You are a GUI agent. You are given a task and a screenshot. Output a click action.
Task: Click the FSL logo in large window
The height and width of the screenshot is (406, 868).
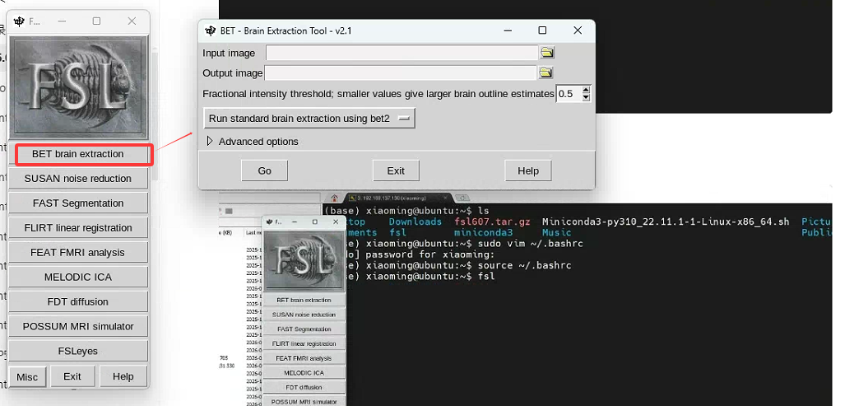click(x=78, y=87)
